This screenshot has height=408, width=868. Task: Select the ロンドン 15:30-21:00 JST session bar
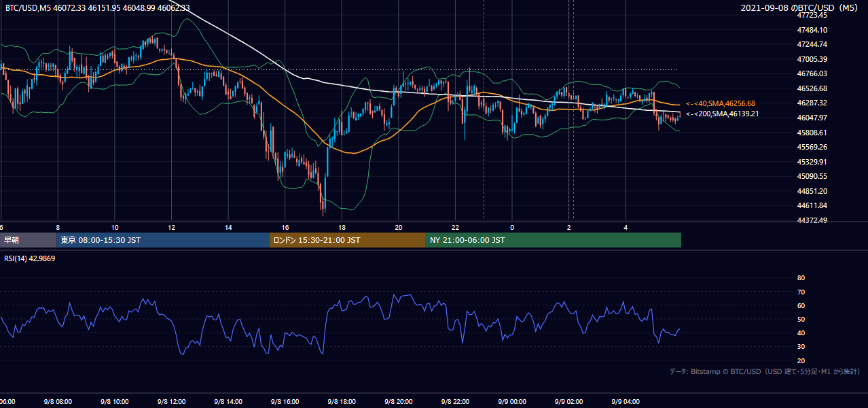(348, 240)
